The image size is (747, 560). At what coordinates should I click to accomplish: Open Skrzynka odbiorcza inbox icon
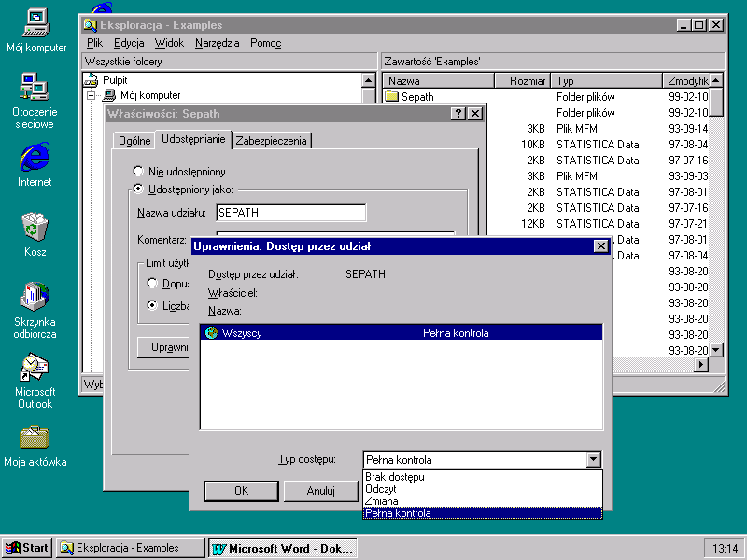coord(35,296)
